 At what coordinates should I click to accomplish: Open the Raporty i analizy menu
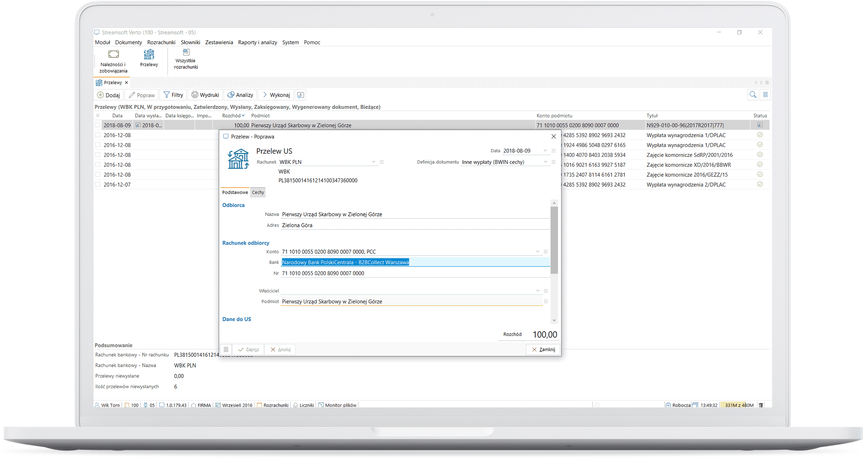click(258, 42)
